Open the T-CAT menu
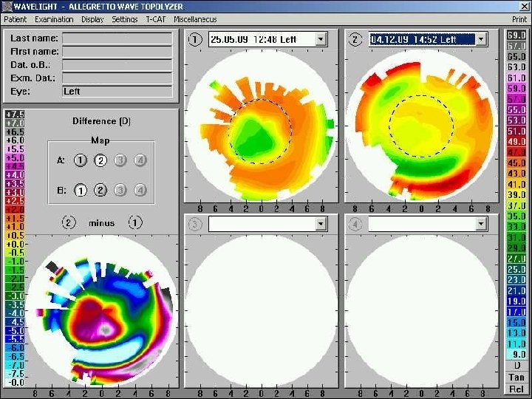 pyautogui.click(x=156, y=19)
